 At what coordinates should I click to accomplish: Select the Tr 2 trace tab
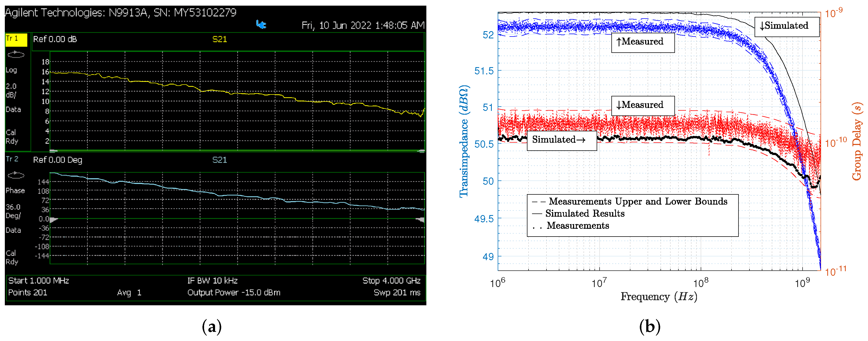[x=12, y=159]
